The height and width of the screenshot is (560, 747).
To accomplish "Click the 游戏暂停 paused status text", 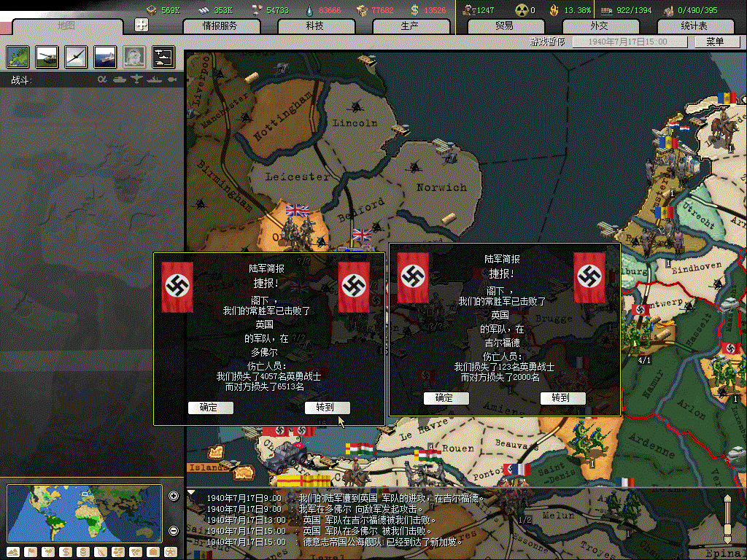I will point(547,42).
